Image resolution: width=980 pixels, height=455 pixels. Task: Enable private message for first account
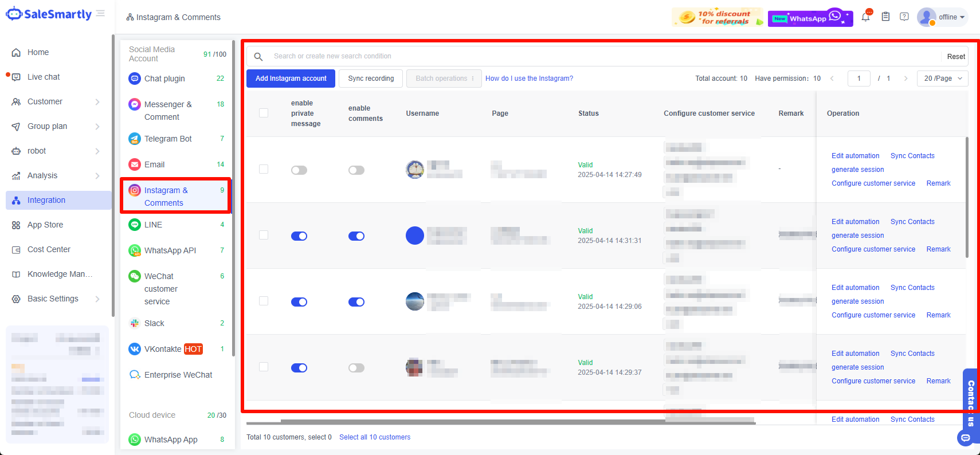(299, 170)
